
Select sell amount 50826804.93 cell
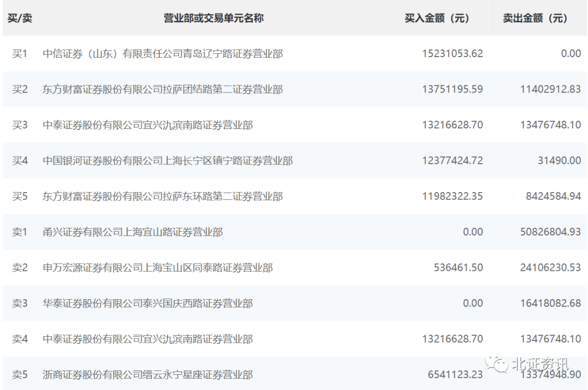pos(550,232)
